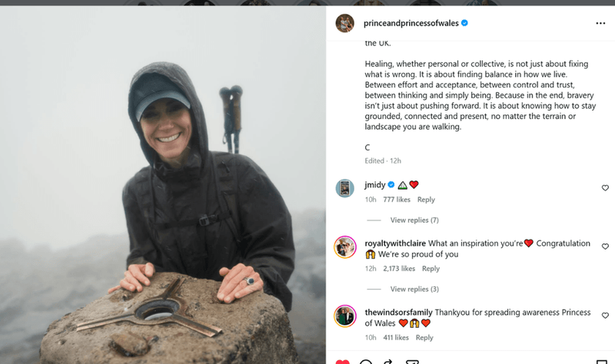Reply to the jmidy comment
The width and height of the screenshot is (615, 364).
point(426,200)
